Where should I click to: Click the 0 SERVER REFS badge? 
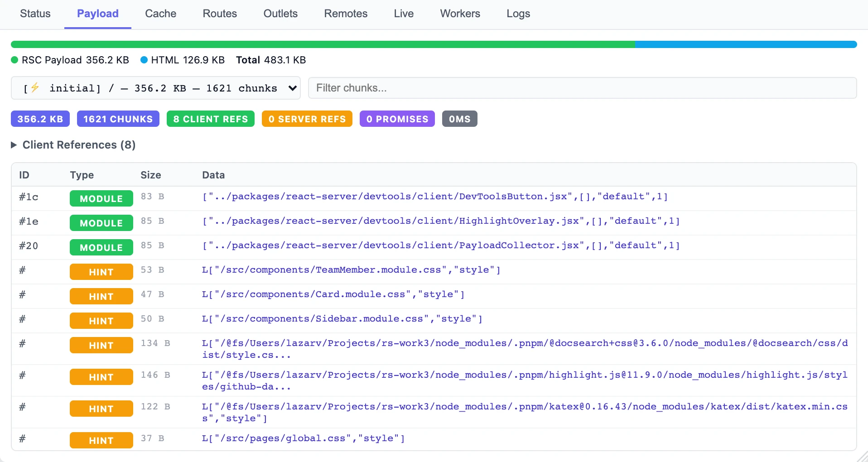click(x=307, y=119)
